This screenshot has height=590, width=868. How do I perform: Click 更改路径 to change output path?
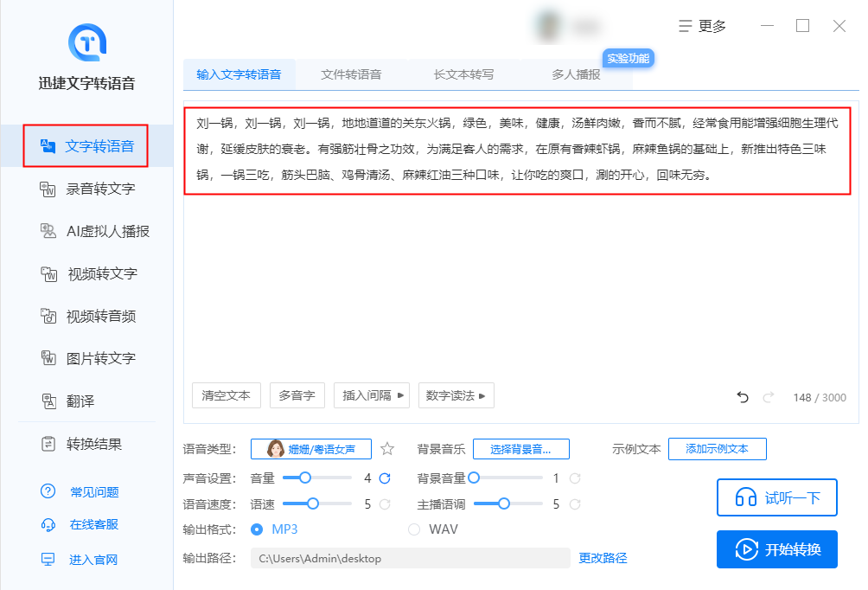click(x=603, y=558)
